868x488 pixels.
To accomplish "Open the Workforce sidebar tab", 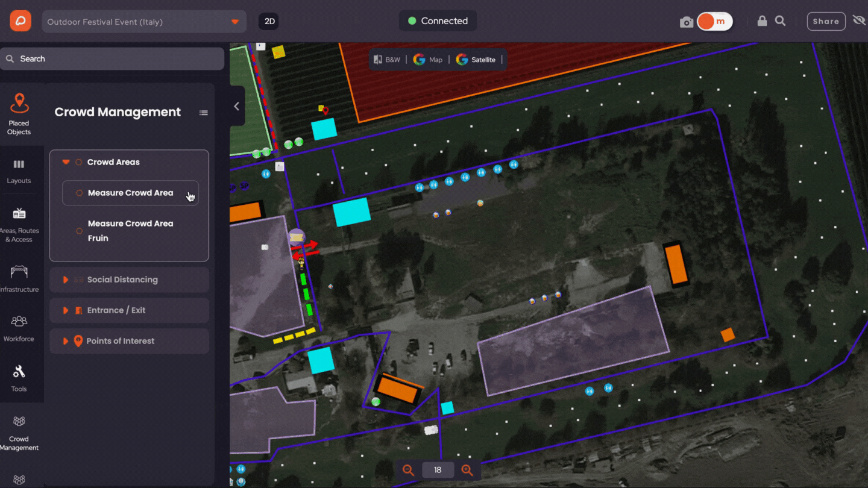I will point(19,329).
